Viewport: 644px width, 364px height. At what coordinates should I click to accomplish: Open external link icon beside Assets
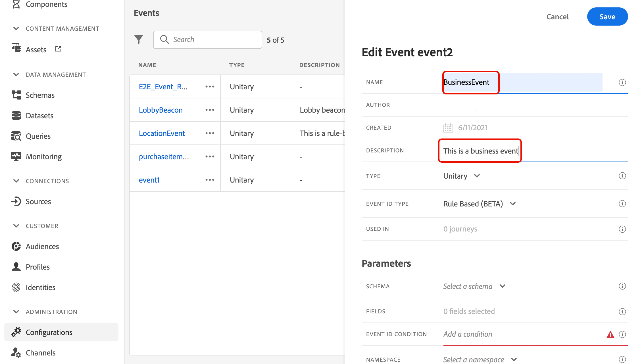58,49
